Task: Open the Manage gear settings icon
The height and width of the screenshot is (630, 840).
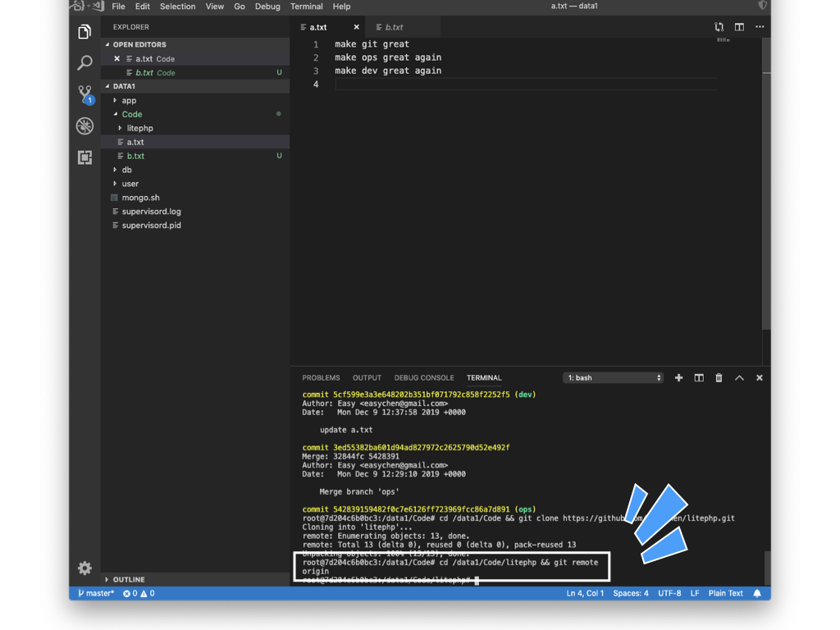Action: coord(84,568)
